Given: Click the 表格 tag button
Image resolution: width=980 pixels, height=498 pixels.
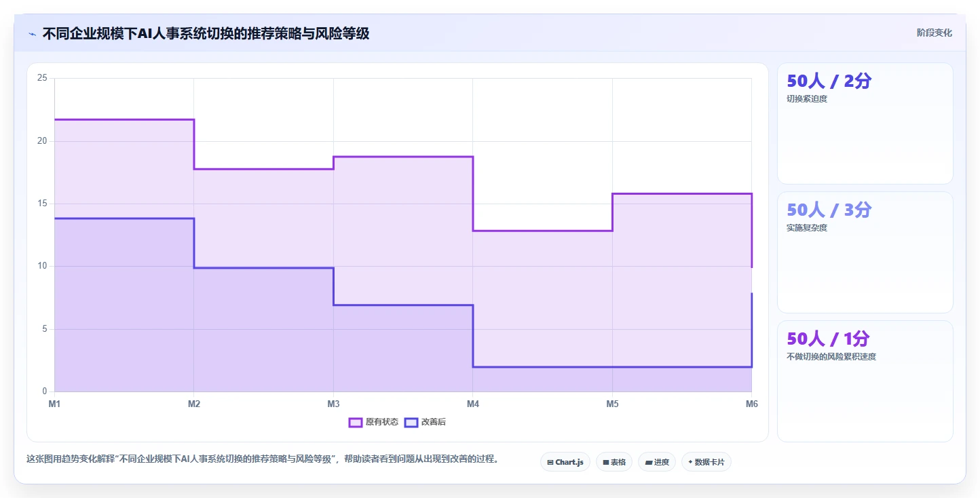Looking at the screenshot, I should tap(614, 462).
